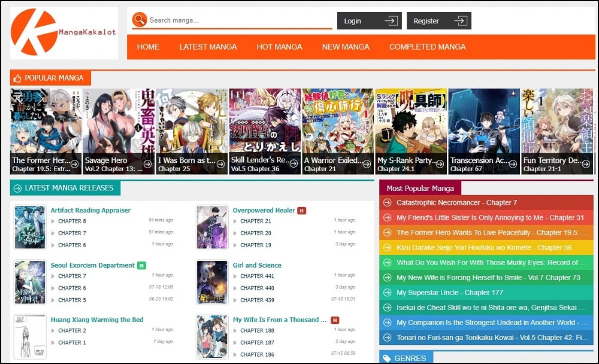Image resolution: width=599 pixels, height=364 pixels.
Task: Click the Register button
Action: pyautogui.click(x=439, y=20)
